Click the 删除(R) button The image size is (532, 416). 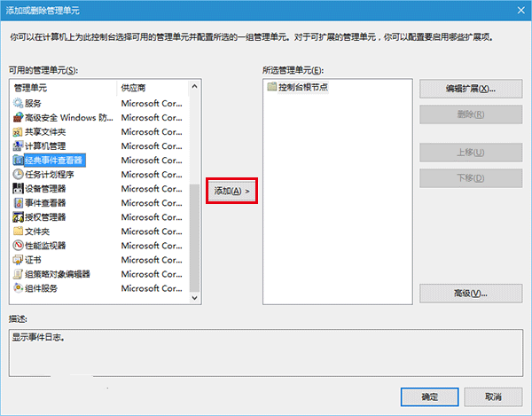click(471, 114)
